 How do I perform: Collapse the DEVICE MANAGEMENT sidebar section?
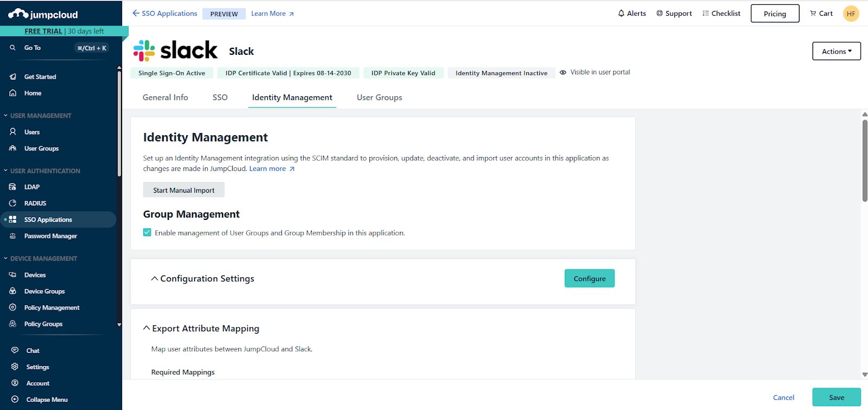pyautogui.click(x=5, y=258)
